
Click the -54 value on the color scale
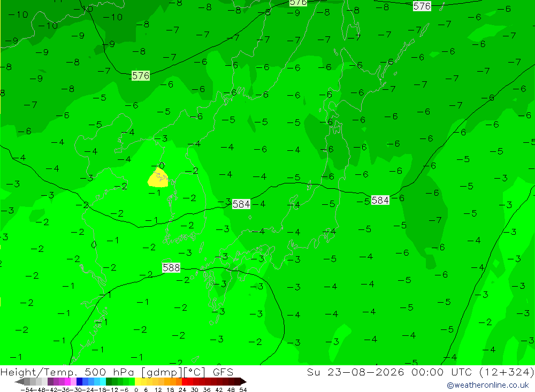(x=27, y=390)
